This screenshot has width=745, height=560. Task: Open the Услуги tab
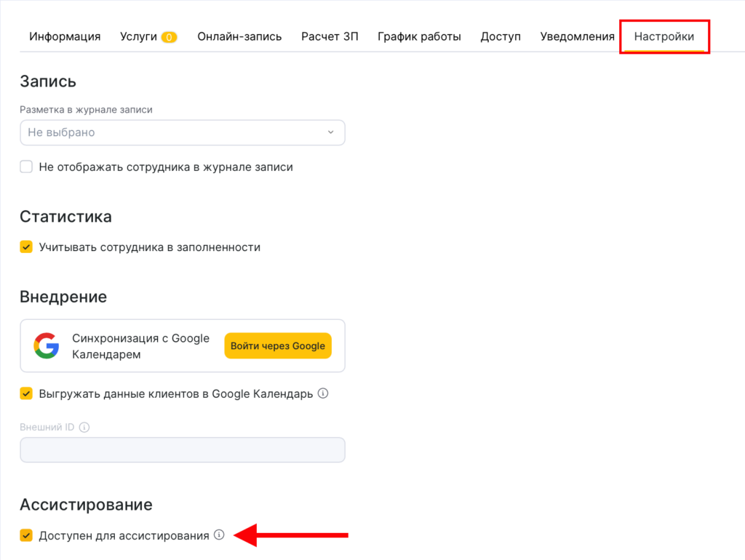coord(138,36)
